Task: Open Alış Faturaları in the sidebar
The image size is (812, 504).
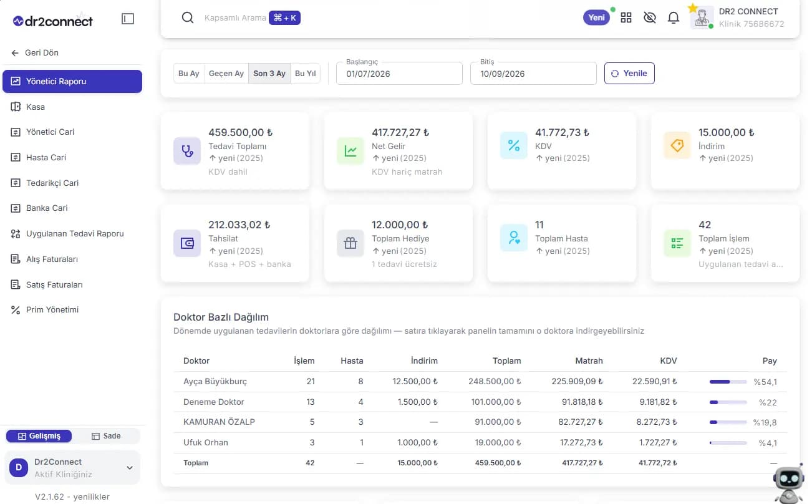Action: tap(72, 259)
